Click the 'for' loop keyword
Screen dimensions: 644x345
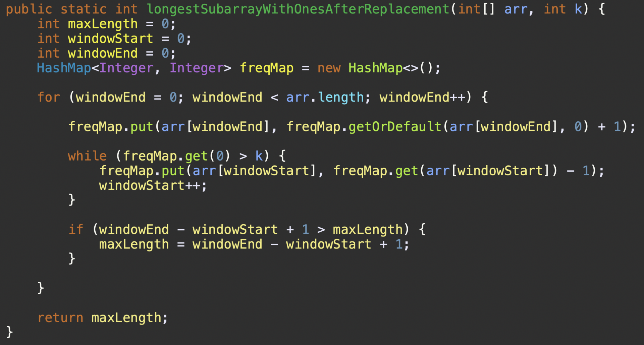coord(48,97)
